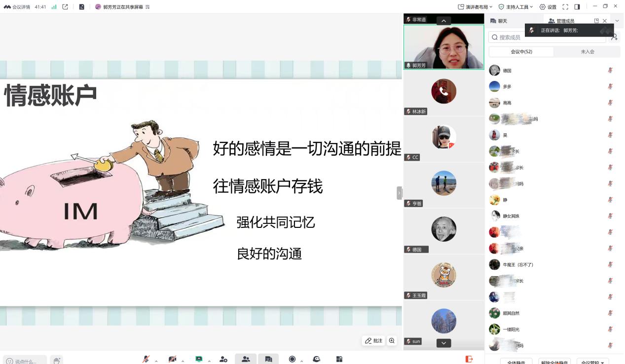Turn on the camera in bottom toolbar
The width and height of the screenshot is (625, 364).
pos(172,359)
